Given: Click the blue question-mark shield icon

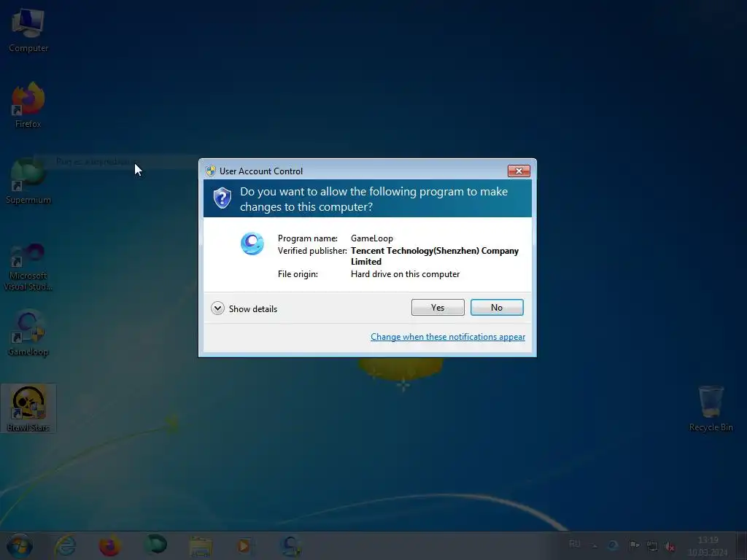Looking at the screenshot, I should coord(222,198).
